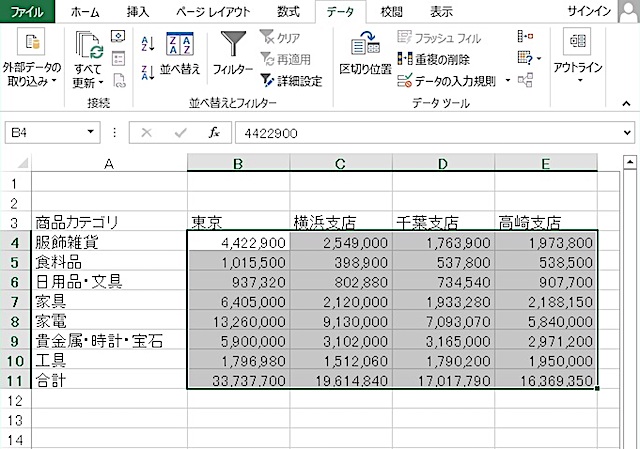The image size is (640, 449).
Task: Click the Relationships icon in Data Tools
Action: point(525,80)
